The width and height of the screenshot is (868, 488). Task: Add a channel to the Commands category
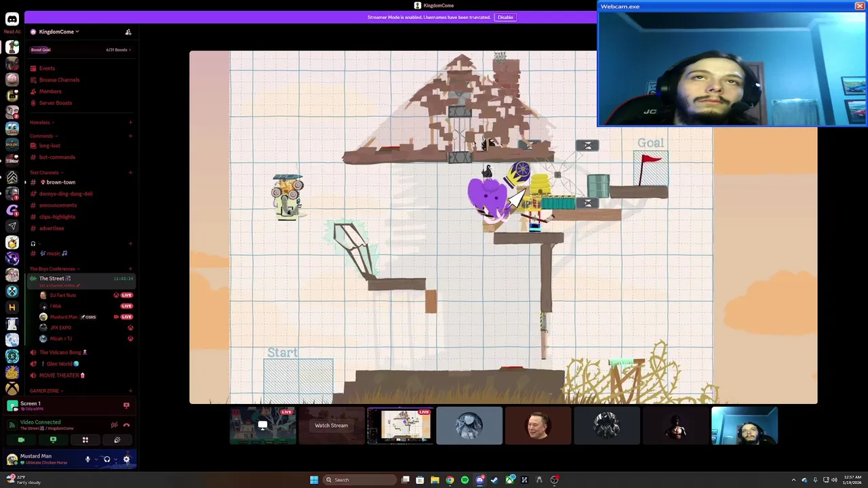pyautogui.click(x=130, y=136)
